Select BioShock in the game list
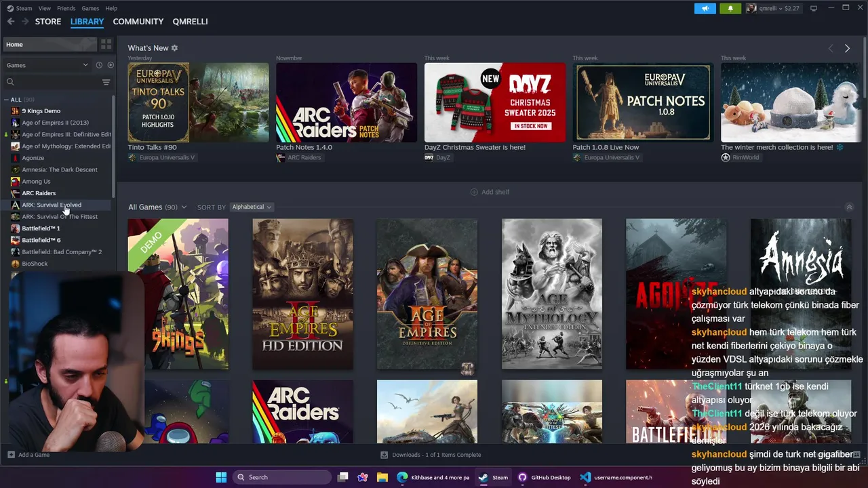Image resolution: width=868 pixels, height=488 pixels. 35,264
